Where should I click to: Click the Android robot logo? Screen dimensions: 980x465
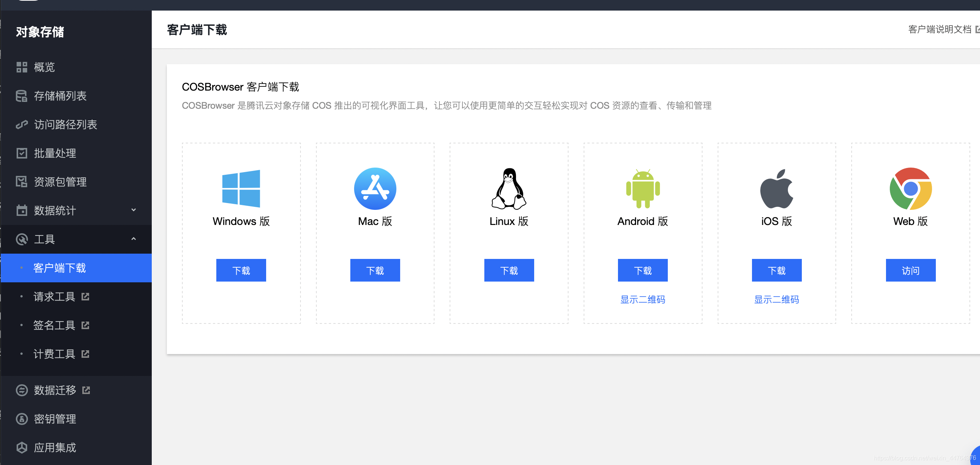(x=643, y=189)
